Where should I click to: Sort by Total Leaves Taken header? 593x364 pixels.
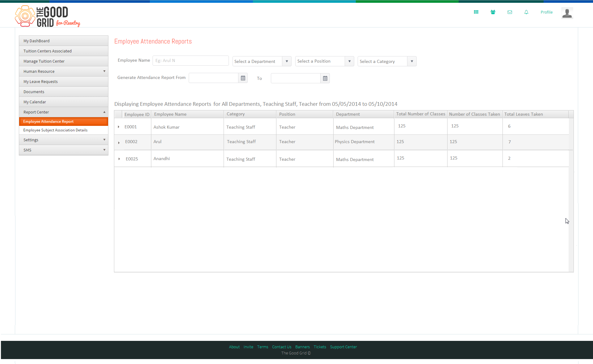536,114
